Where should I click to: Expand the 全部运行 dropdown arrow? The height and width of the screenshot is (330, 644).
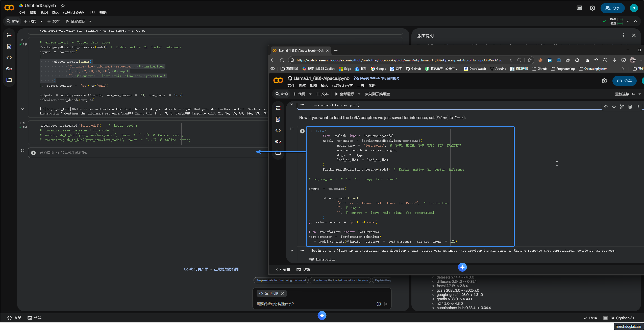click(90, 21)
